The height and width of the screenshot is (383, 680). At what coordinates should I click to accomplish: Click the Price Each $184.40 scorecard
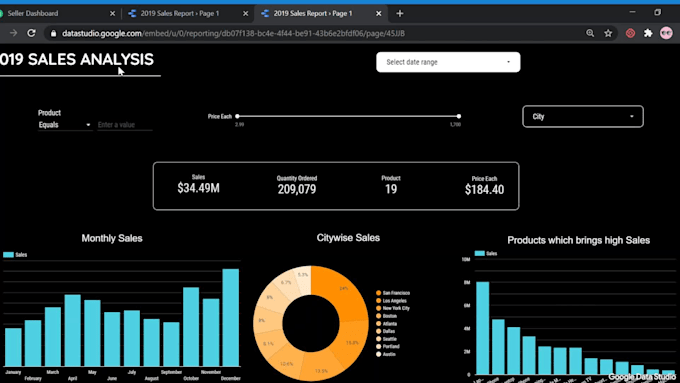coord(484,186)
